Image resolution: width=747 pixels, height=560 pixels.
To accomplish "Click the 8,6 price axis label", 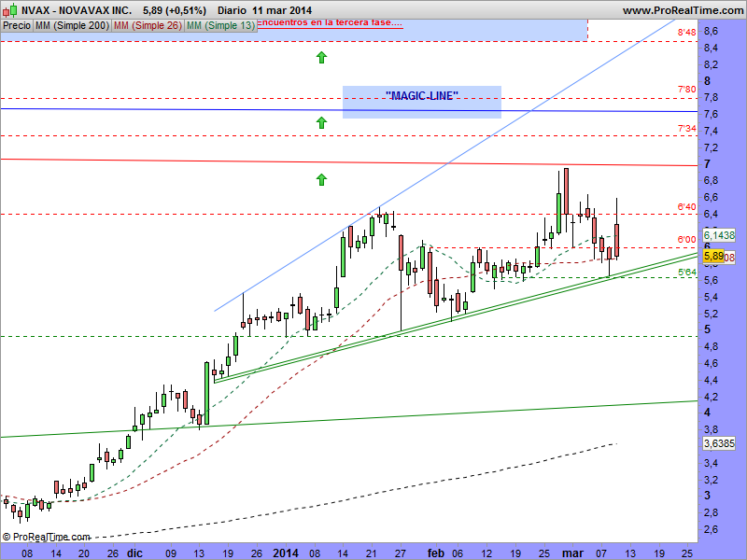I will [711, 32].
